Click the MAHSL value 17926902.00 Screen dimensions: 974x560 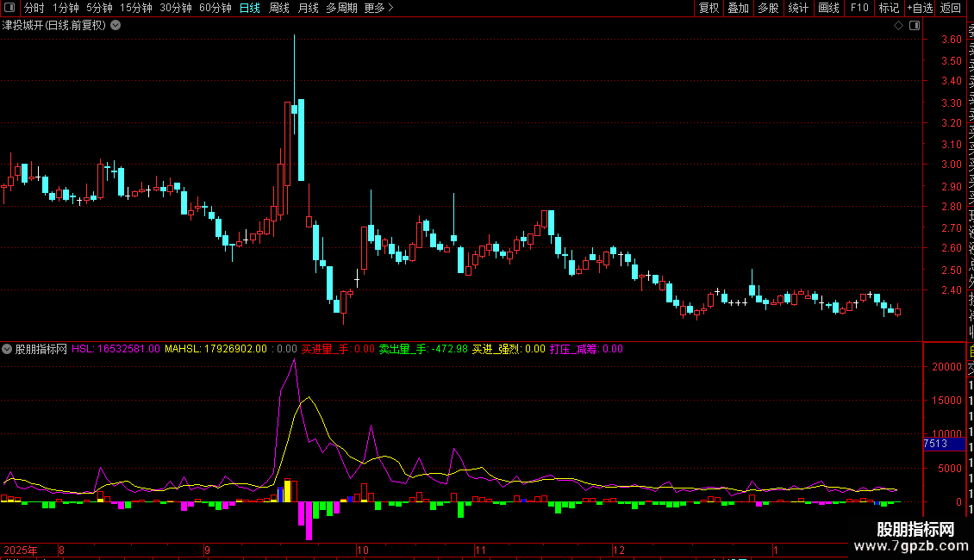[234, 349]
